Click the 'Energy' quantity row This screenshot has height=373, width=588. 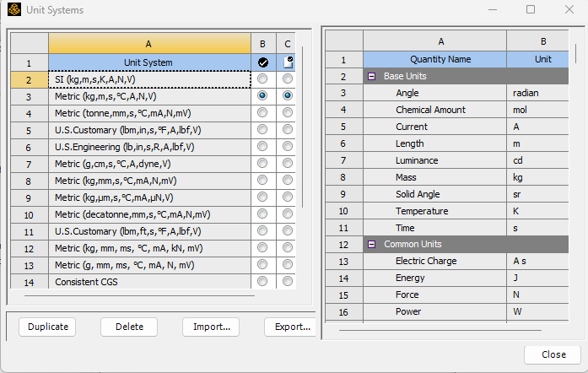tap(435, 278)
